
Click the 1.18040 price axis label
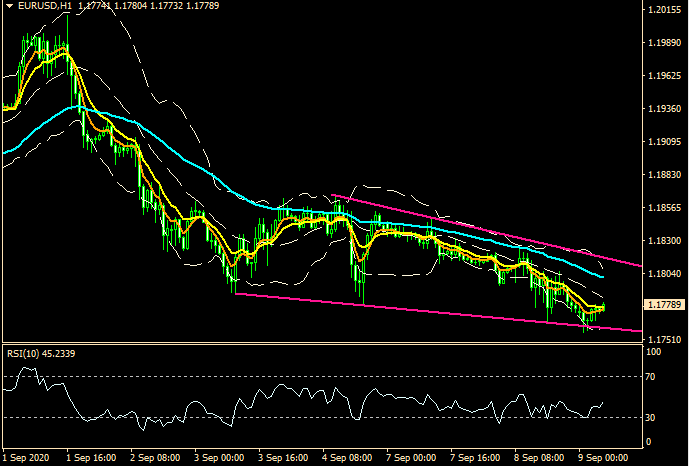click(662, 274)
